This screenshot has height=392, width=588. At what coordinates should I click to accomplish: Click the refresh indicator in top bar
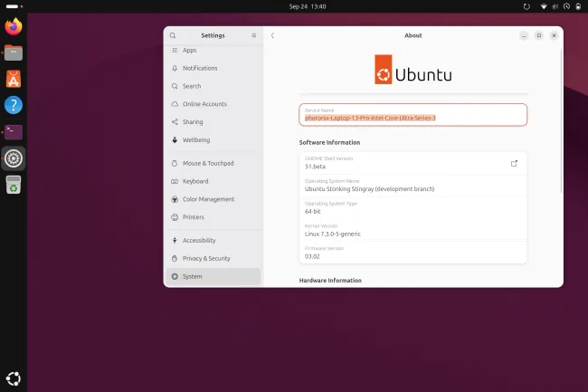pos(526,6)
